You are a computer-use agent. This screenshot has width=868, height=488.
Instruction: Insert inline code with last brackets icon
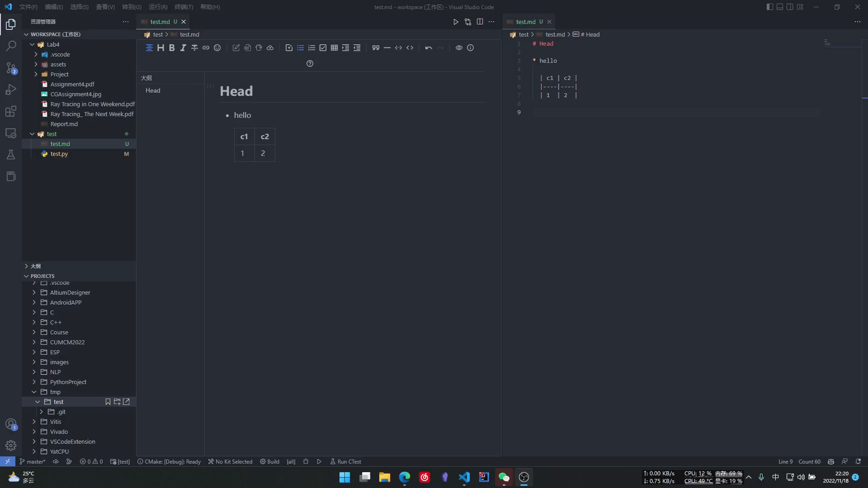(x=410, y=48)
